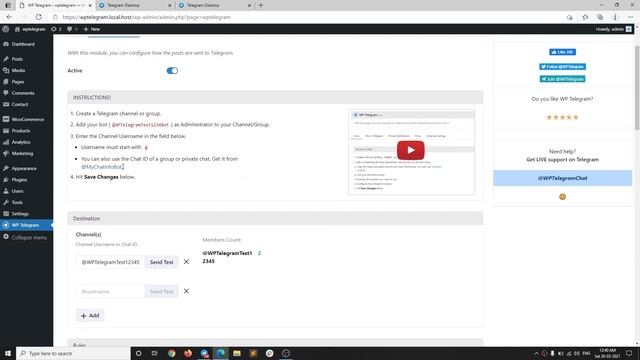This screenshot has height=360, width=640.
Task: Open wptelegram site name in admin bar
Action: point(30,29)
